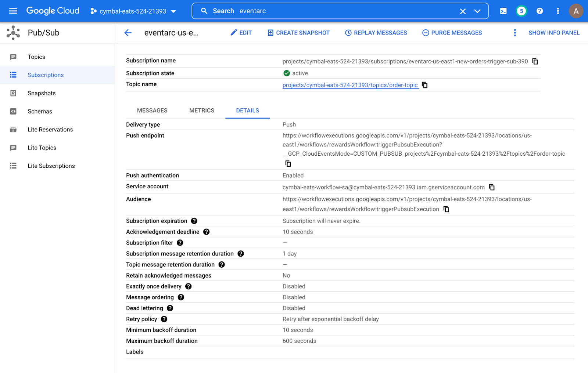Activate Cloud Shell terminal icon
This screenshot has width=588, height=373.
(503, 11)
